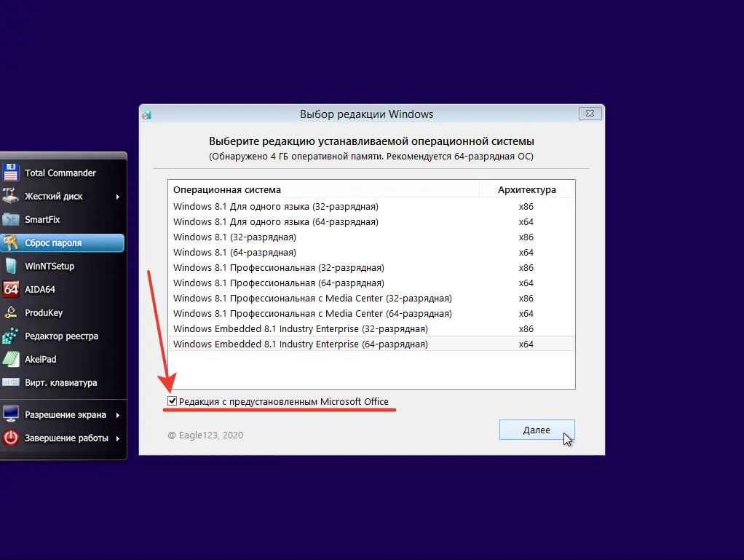This screenshot has width=744, height=560.
Task: Select Windows Embedded 8.1 Industry Enterprise (32-разрядная)
Action: tap(371, 328)
